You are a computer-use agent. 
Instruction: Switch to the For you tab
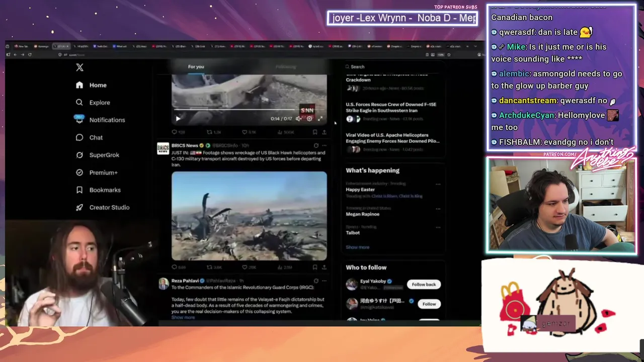[196, 66]
